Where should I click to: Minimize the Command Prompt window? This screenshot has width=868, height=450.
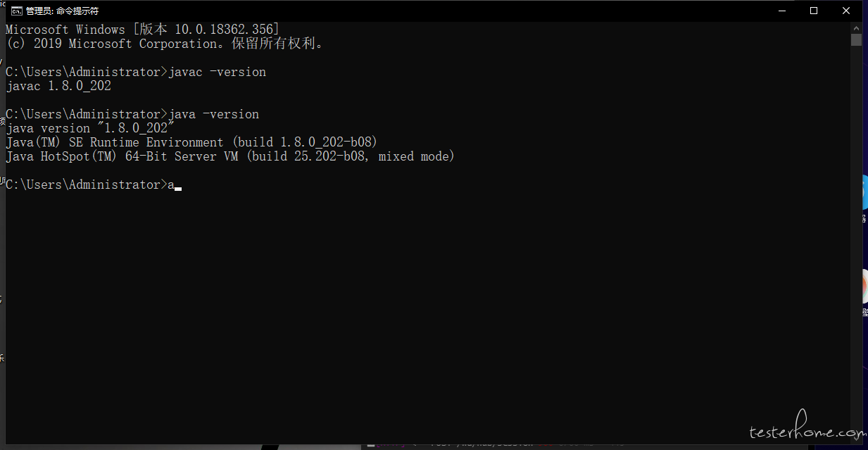click(781, 11)
